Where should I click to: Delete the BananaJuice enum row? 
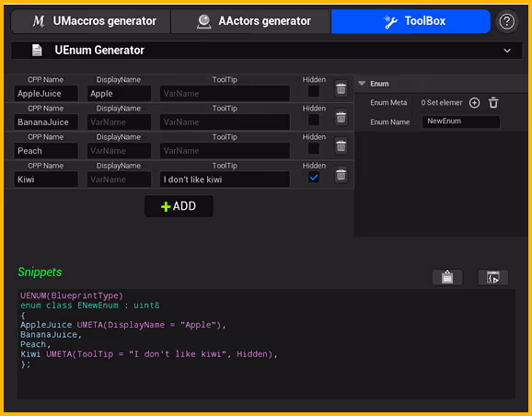pyautogui.click(x=341, y=118)
